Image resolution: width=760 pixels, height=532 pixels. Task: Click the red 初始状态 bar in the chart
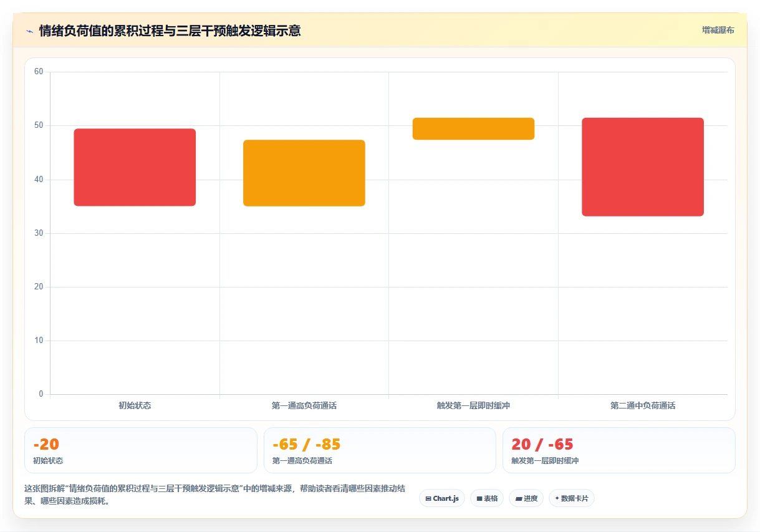(135, 167)
